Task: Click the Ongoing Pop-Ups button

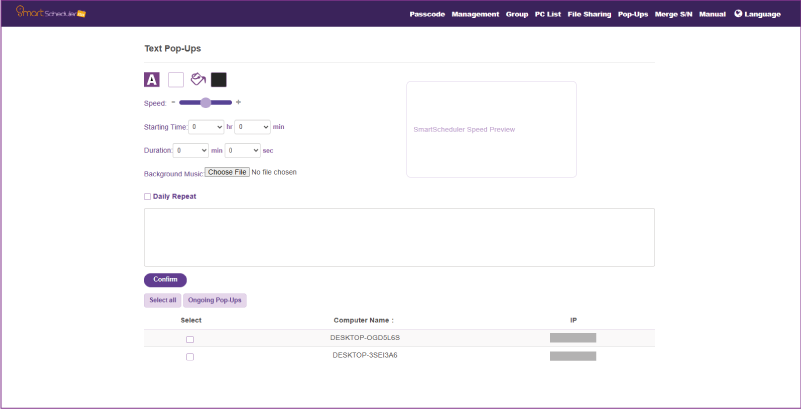Action: (x=214, y=300)
